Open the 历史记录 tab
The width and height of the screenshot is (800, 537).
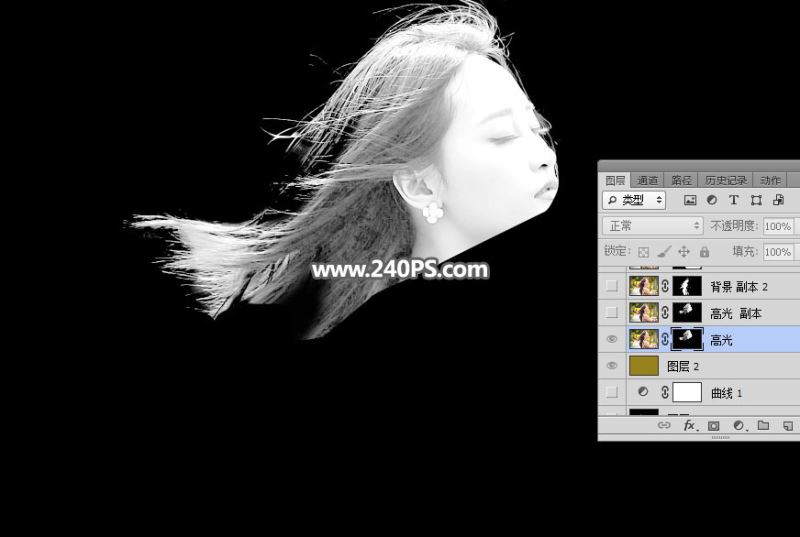725,180
